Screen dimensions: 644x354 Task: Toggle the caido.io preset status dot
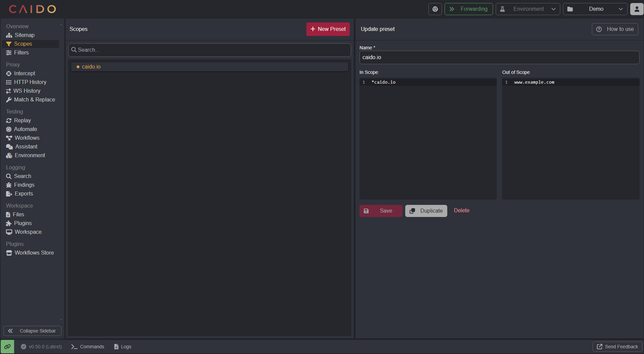coord(78,67)
